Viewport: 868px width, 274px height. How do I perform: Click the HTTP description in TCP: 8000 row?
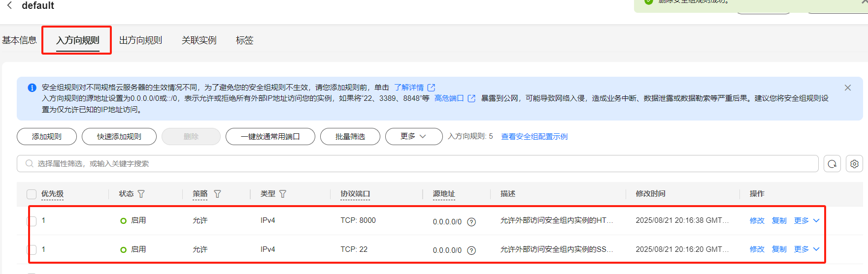[557, 220]
